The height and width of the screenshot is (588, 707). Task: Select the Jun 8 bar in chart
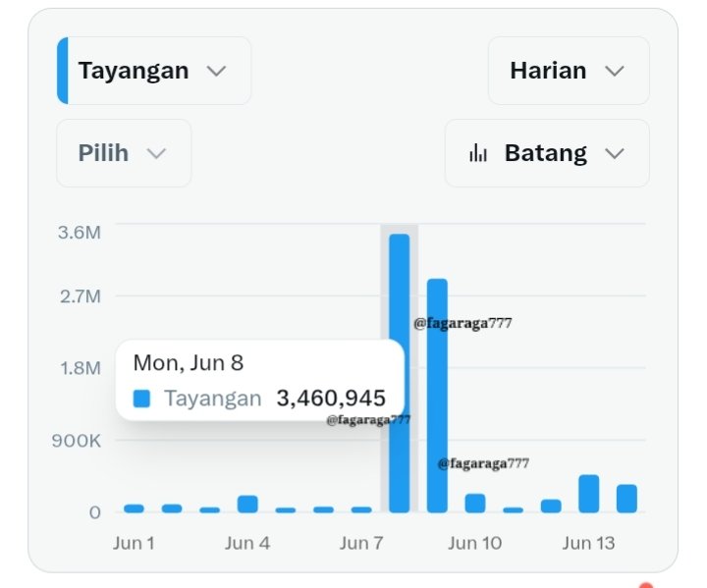click(x=399, y=373)
